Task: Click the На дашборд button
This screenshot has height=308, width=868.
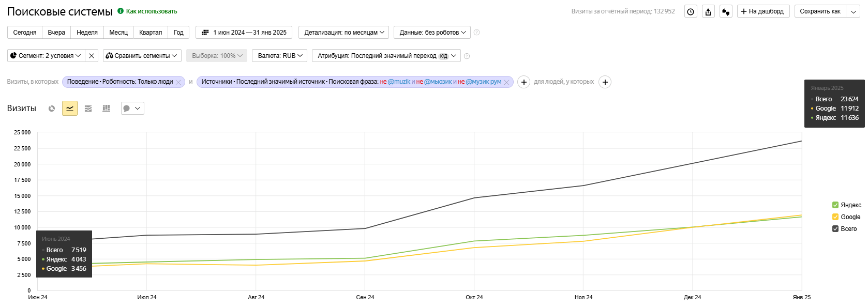Action: 762,11
